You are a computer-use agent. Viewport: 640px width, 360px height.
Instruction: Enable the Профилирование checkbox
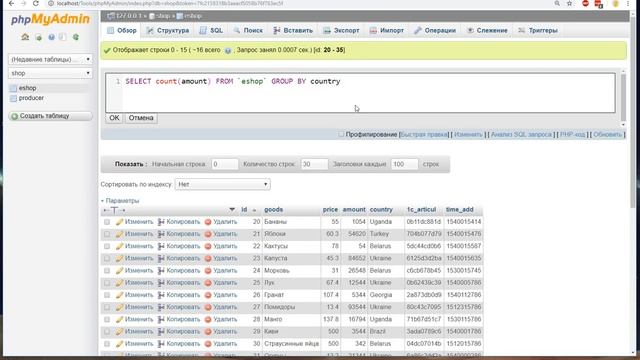341,134
